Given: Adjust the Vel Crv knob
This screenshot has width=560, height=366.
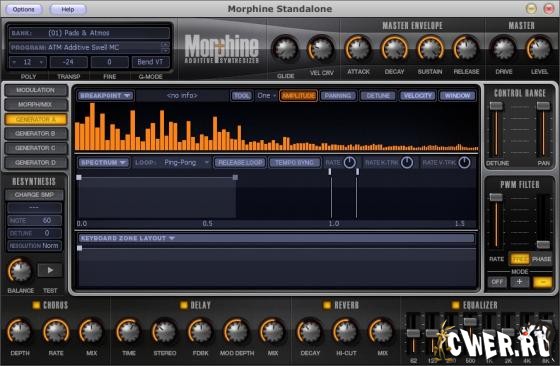Looking at the screenshot, I should pos(320,49).
